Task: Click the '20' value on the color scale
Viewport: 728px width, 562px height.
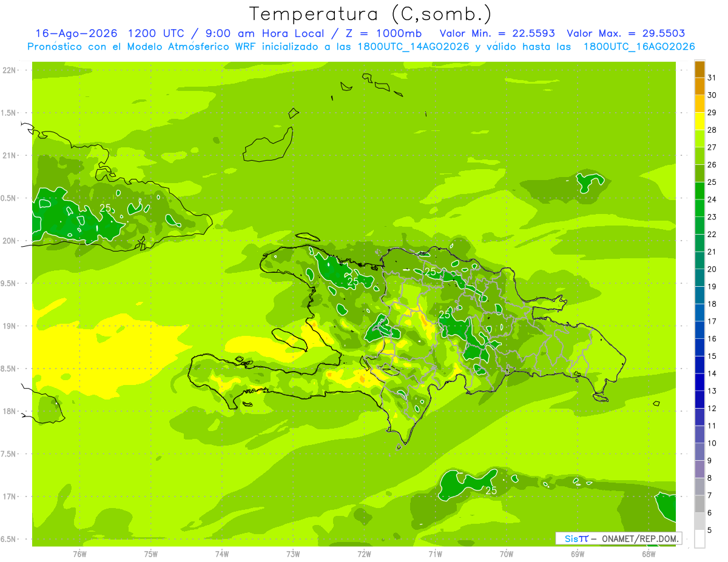Action: [x=712, y=269]
